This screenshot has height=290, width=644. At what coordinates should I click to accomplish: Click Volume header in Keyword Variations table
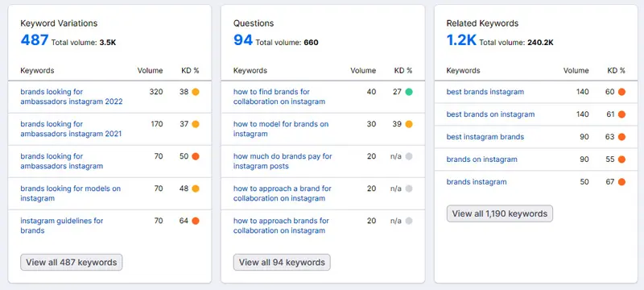pos(150,71)
